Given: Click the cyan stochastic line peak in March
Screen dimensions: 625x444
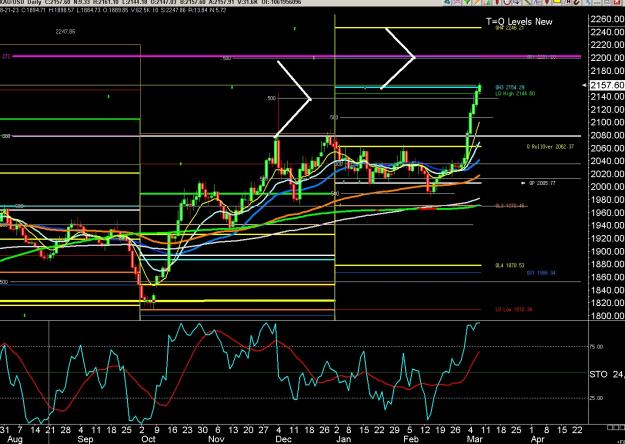Looking at the screenshot, I should pyautogui.click(x=478, y=324).
